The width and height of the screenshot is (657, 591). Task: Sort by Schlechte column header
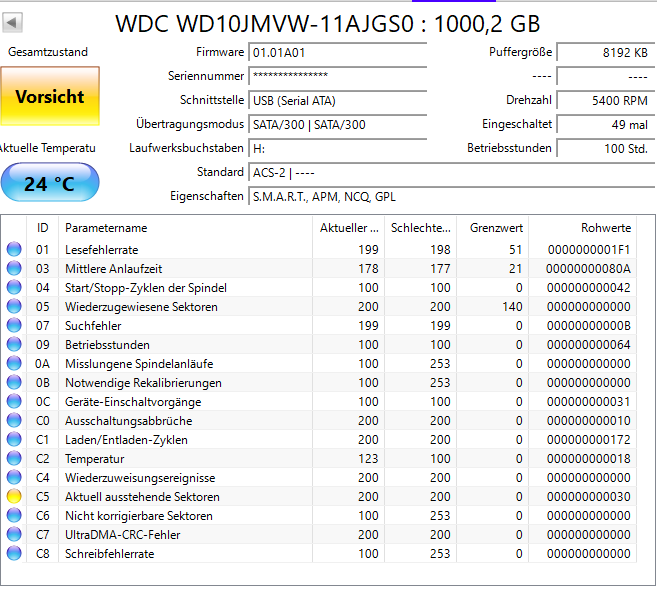[421, 228]
